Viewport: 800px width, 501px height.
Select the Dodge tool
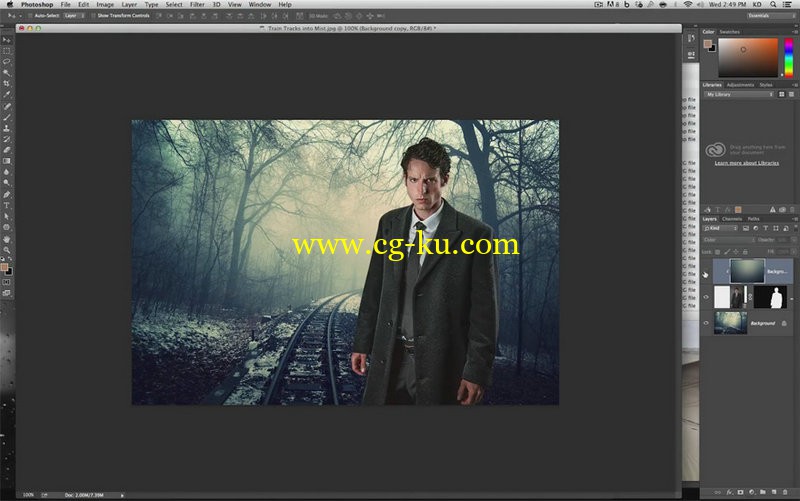(7, 183)
